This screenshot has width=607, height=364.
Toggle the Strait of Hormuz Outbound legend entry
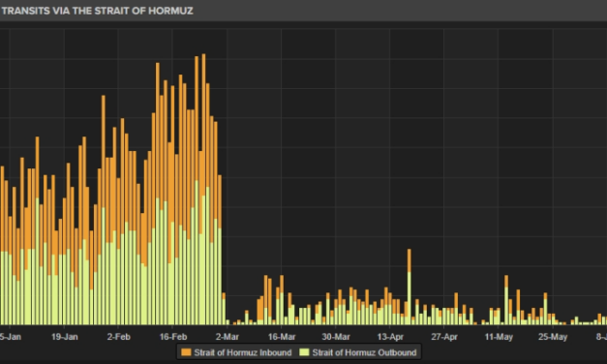tap(358, 352)
